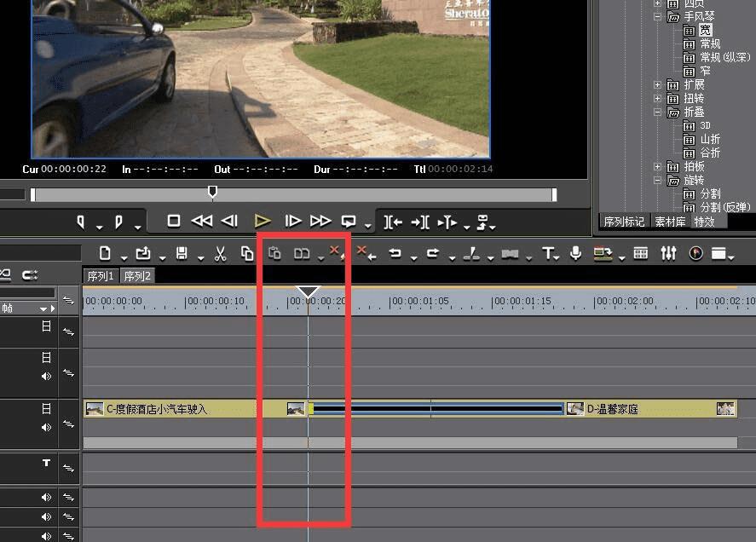Screen dimensions: 756x542
Task: Toggle sync-lock on the C-度假酒店 clip track
Action: [68, 424]
